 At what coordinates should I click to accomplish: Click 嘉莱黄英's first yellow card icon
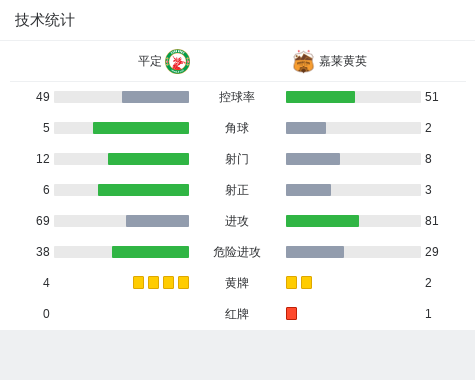point(291,282)
